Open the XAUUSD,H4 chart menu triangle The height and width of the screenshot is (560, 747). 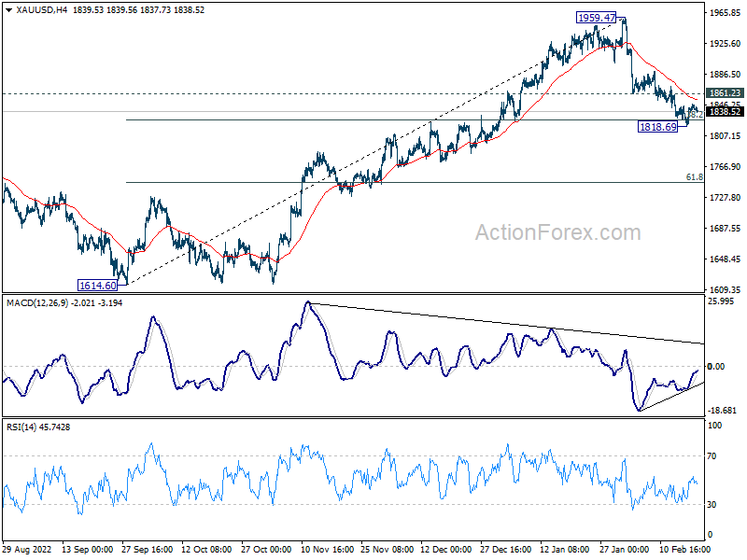point(9,10)
